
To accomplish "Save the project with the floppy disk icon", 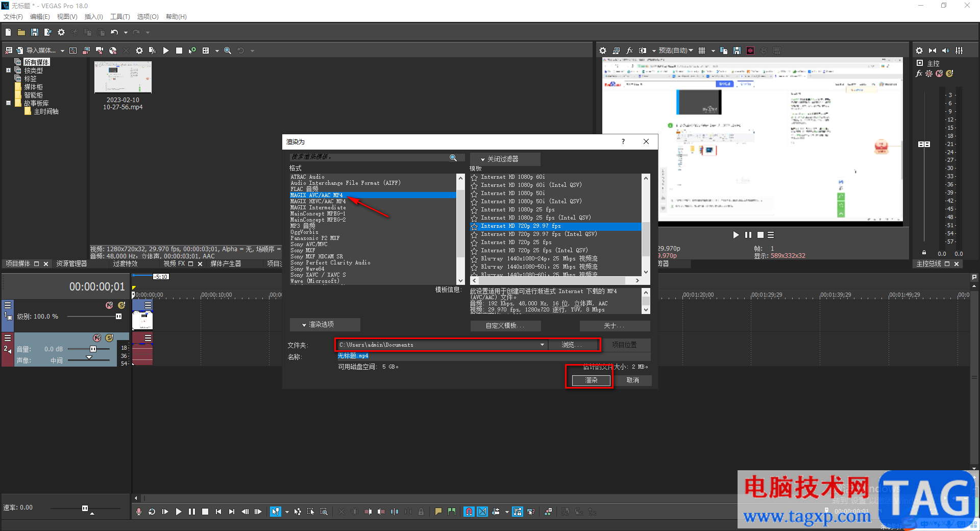I will point(35,32).
